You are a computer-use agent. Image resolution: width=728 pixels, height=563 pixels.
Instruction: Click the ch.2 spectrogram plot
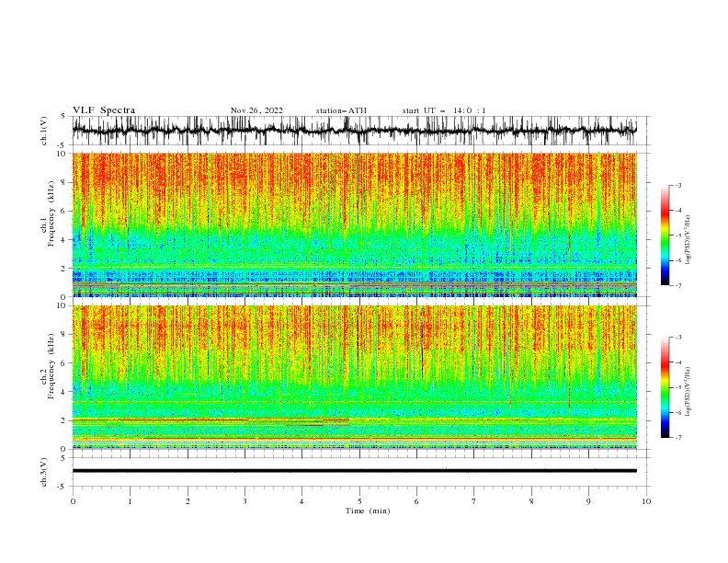pos(355,377)
